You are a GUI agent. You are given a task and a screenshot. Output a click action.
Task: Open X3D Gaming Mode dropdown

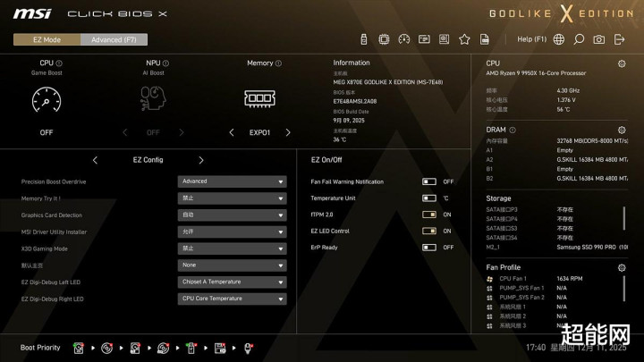pos(232,248)
